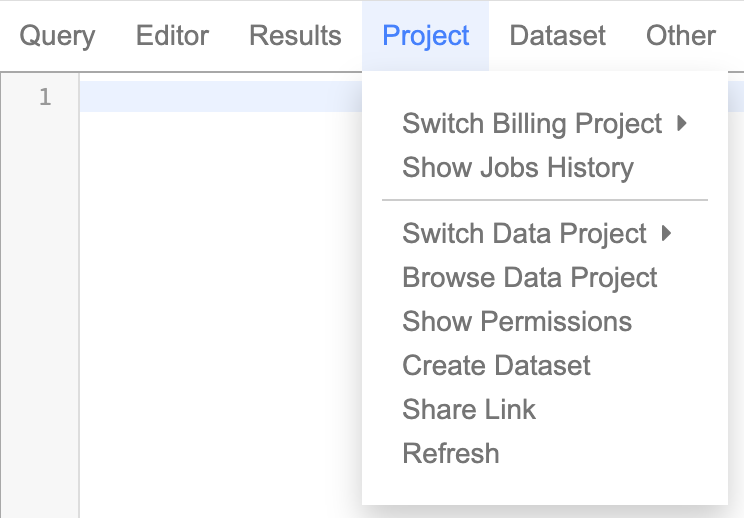Expand the Switch Billing Project submenu arrow

[682, 124]
